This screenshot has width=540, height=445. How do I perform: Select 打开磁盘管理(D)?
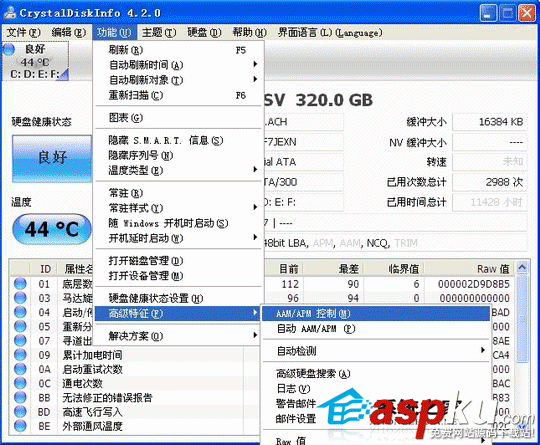(x=178, y=261)
